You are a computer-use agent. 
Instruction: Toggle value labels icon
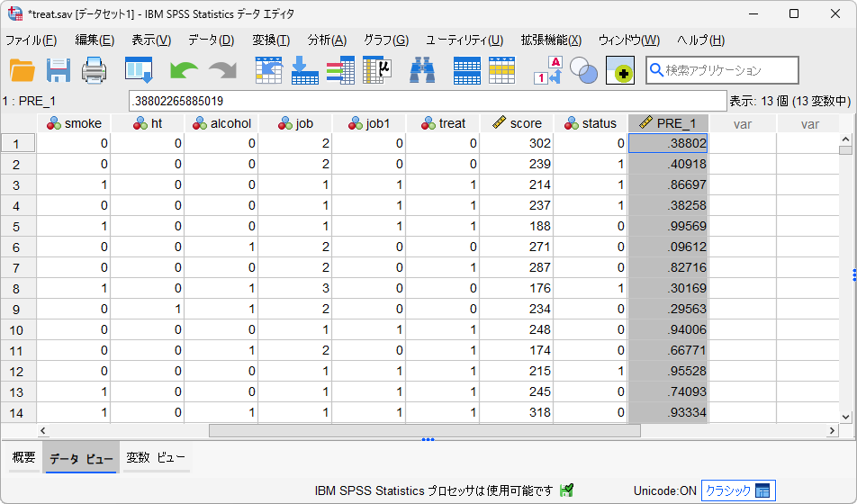coord(547,70)
